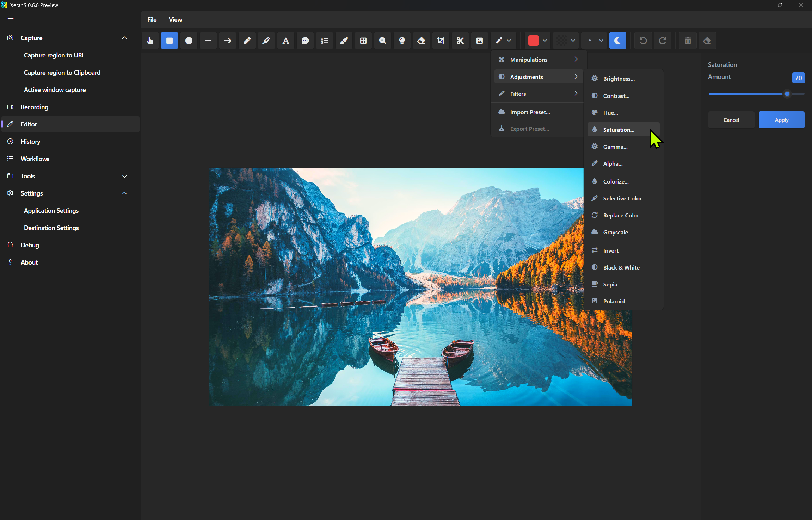Activate the rectangle tool toggle

point(170,41)
